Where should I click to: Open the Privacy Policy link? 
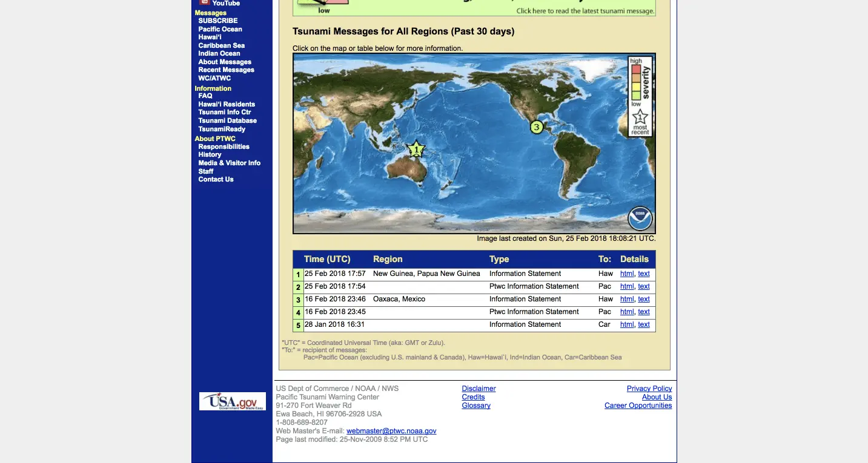[x=649, y=389]
